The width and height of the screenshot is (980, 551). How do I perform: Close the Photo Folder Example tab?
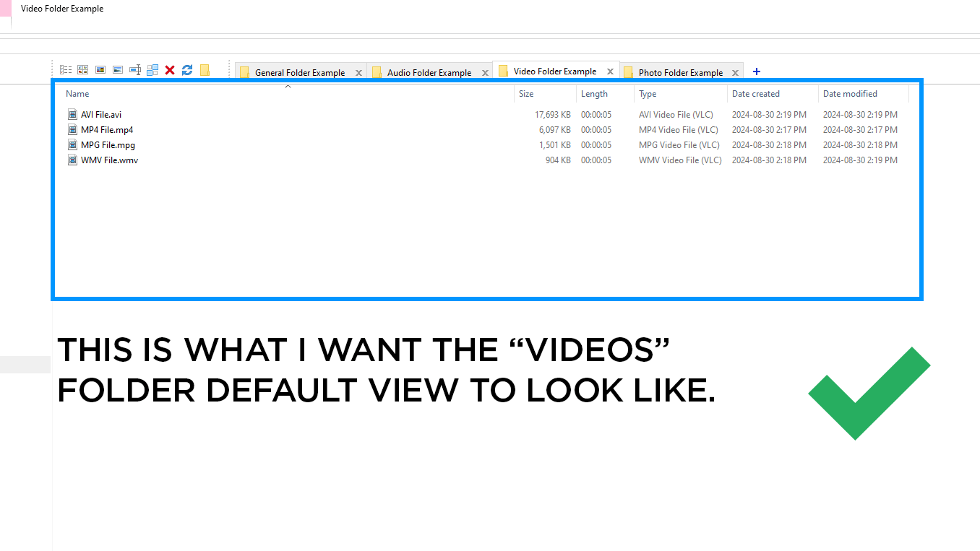736,73
